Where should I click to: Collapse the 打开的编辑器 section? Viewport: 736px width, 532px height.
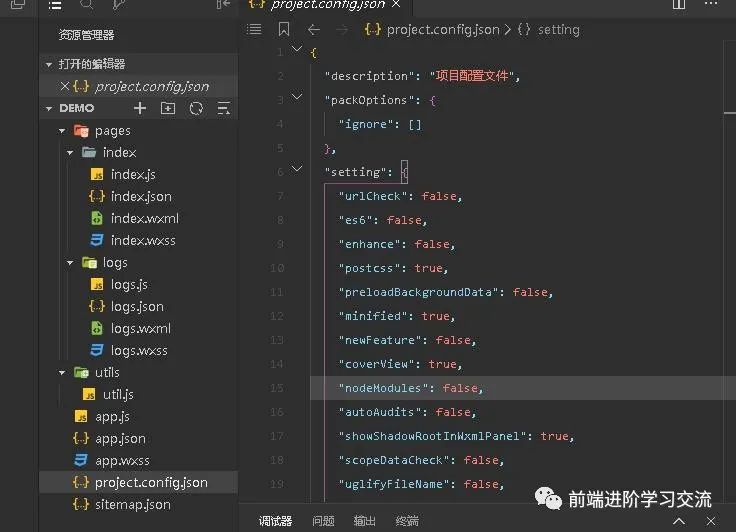point(50,64)
